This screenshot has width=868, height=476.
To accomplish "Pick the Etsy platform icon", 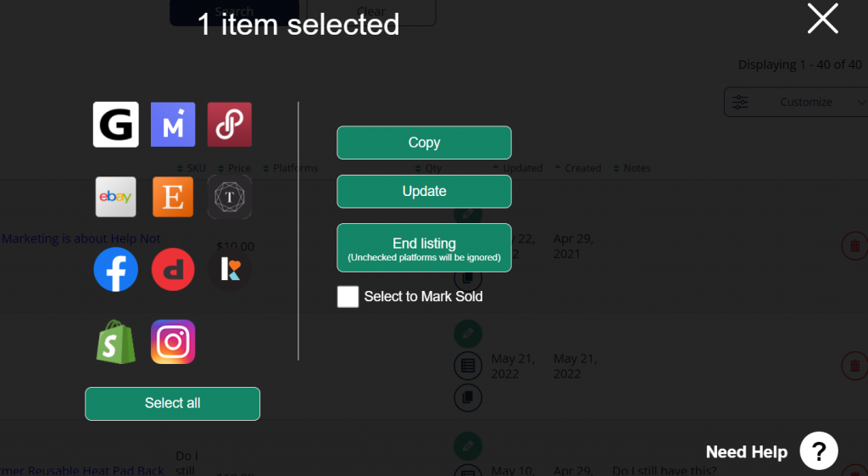I will point(173,197).
